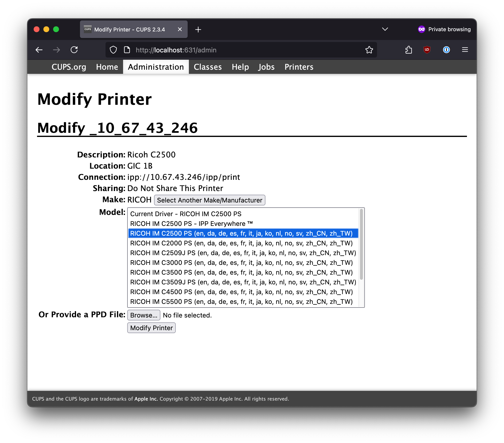The height and width of the screenshot is (443, 504).
Task: Click Browse to choose a PPD file
Action: [x=144, y=315]
